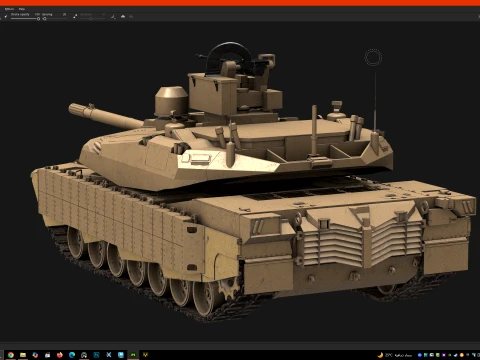This screenshot has width=480, height=360.
Task: Click the yellow taskbar icon after Substance Painter
Action: point(145,355)
